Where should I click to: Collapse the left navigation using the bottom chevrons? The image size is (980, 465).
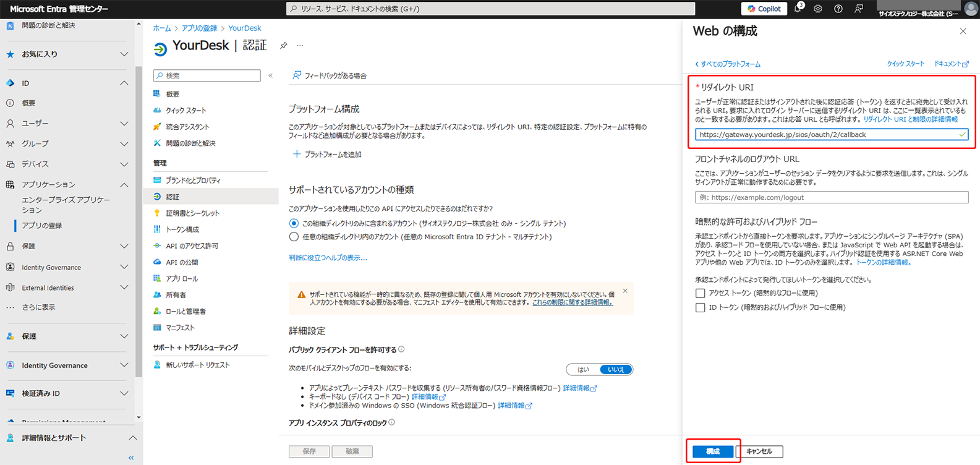[131, 458]
